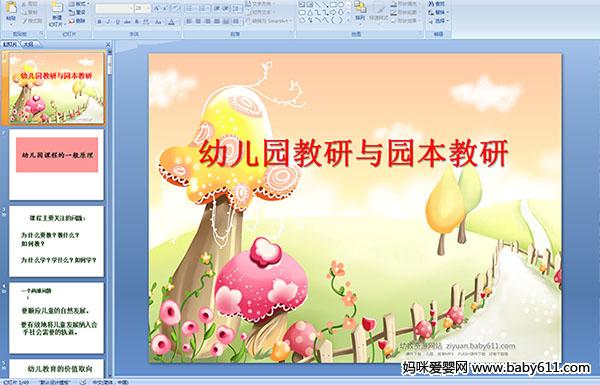Select the oval shape in shapes gallery
The image size is (600, 385).
pos(341,5)
